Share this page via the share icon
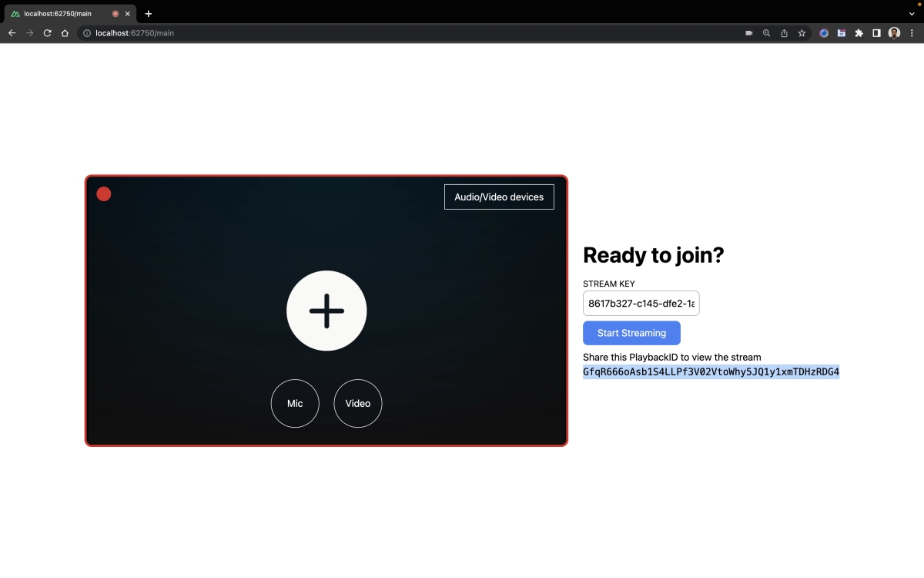The width and height of the screenshot is (924, 578). point(784,33)
